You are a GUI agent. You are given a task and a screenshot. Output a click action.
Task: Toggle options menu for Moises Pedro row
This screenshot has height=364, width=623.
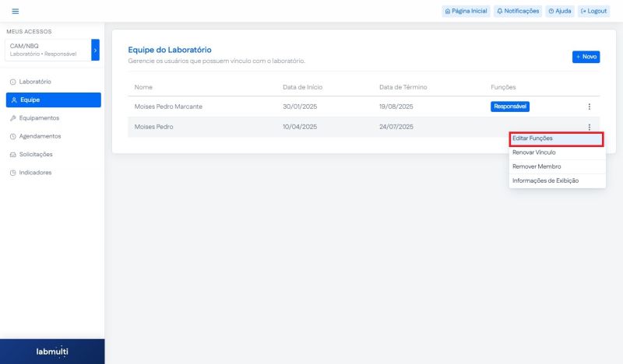click(x=589, y=127)
